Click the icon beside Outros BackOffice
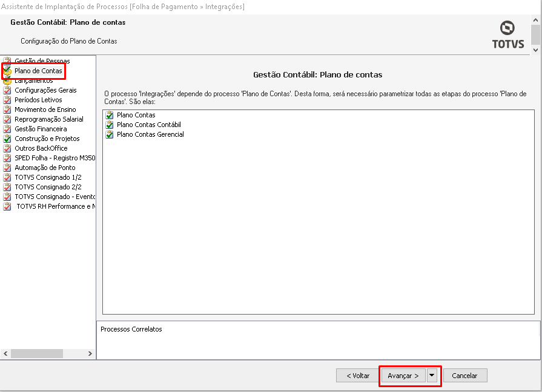 pyautogui.click(x=7, y=148)
